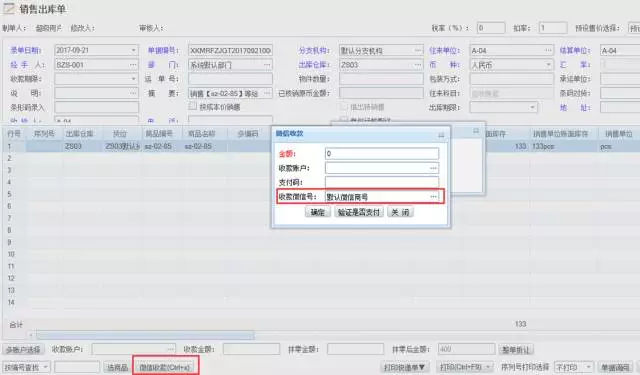Click the 序列号 column header
Viewport: 640px width, 375px height.
(44, 133)
